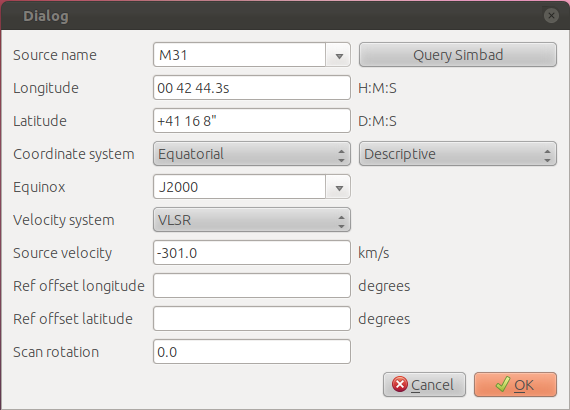Image resolution: width=570 pixels, height=410 pixels.
Task: Open the Equatorial coordinate system selector
Action: pyautogui.click(x=252, y=154)
